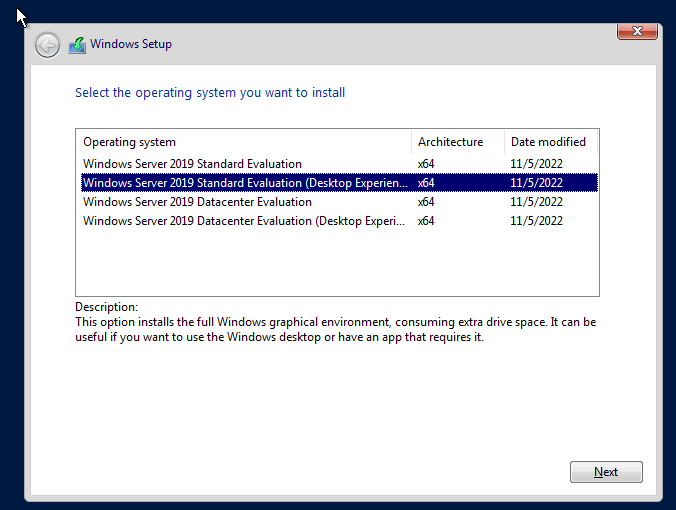This screenshot has width=676, height=510.
Task: Close the Windows Setup dialog
Action: tap(637, 31)
